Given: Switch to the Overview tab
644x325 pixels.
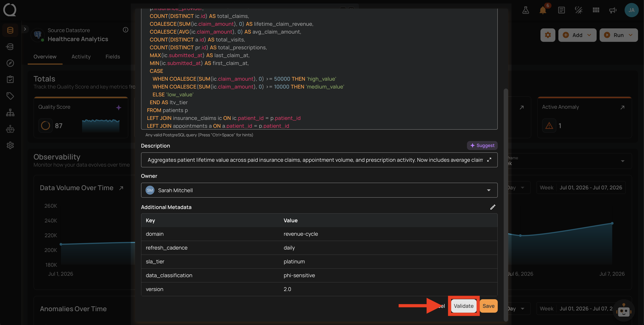Looking at the screenshot, I should pos(45,57).
